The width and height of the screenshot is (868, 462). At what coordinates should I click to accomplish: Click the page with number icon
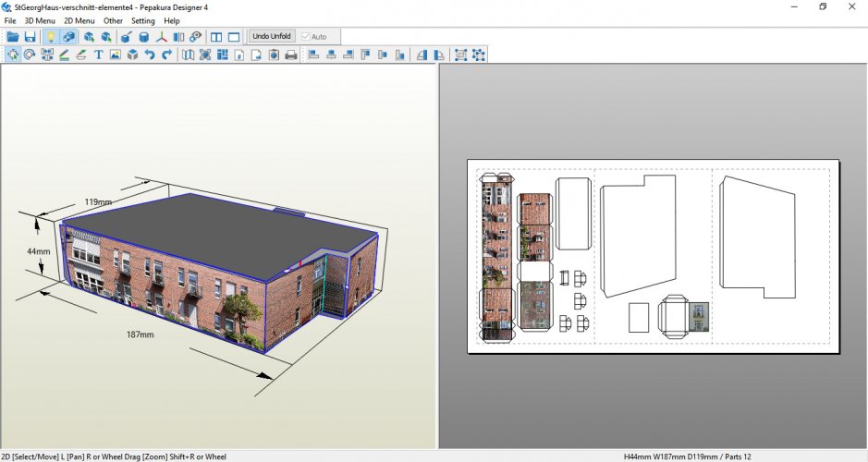[x=239, y=55]
